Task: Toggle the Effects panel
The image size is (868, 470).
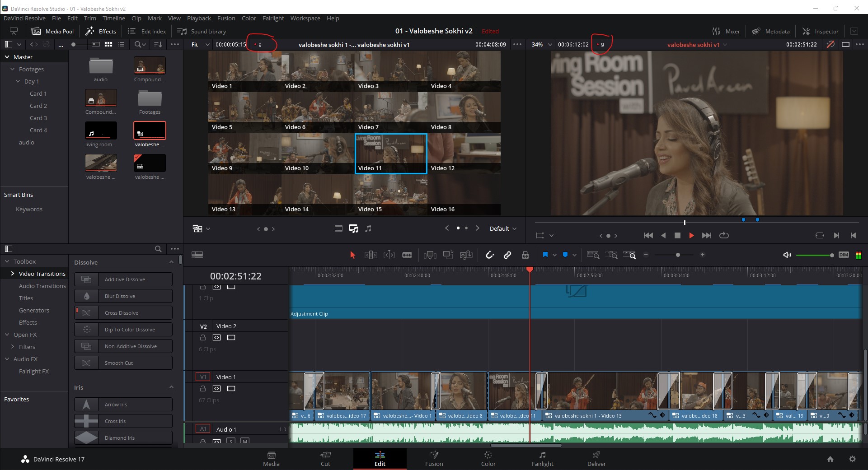Action: (101, 31)
